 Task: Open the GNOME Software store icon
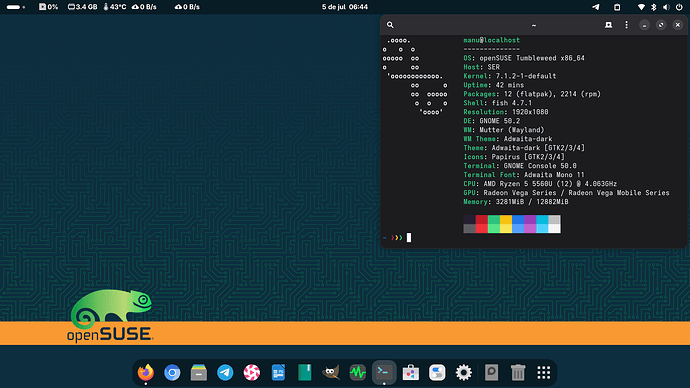coord(411,373)
